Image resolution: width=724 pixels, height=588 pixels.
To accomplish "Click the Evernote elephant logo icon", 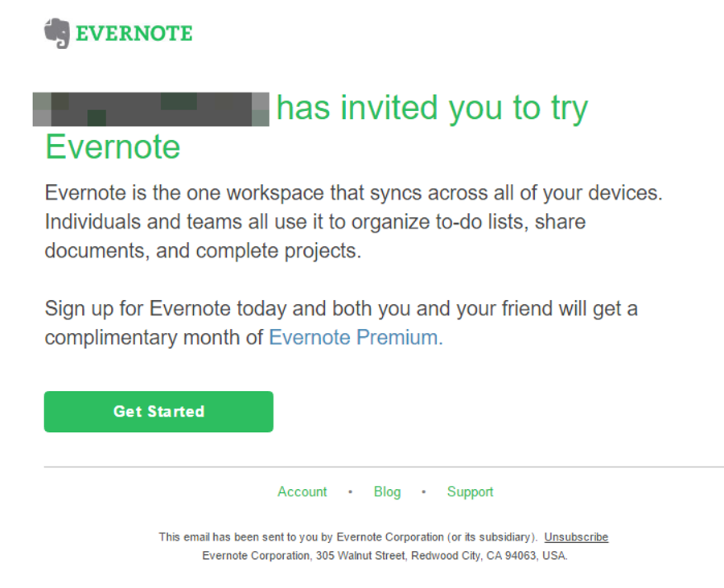I will coord(57,33).
